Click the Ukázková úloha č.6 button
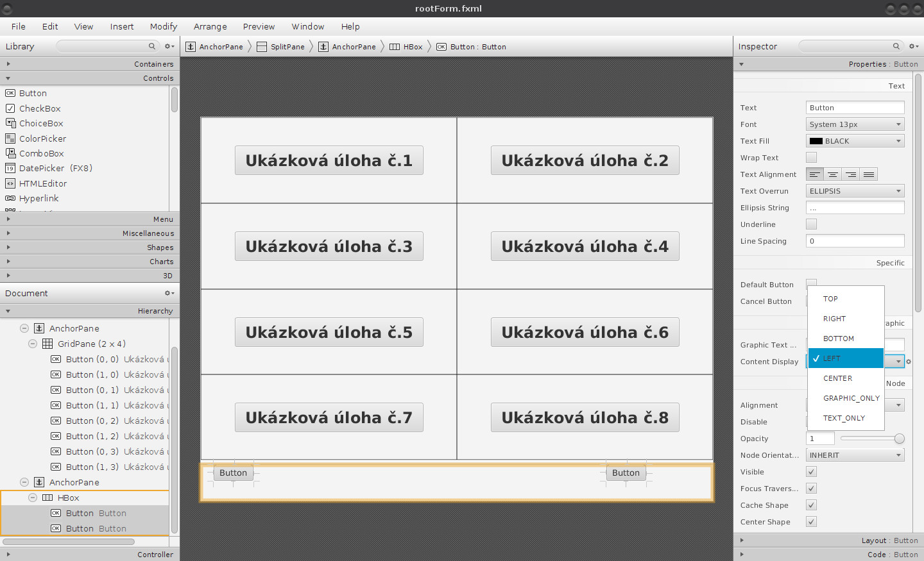The image size is (924, 561). (585, 332)
